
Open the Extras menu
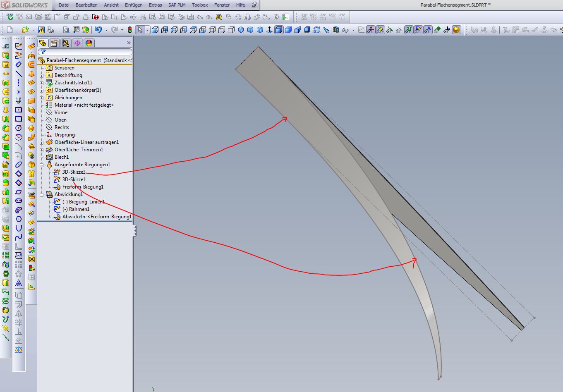[155, 5]
